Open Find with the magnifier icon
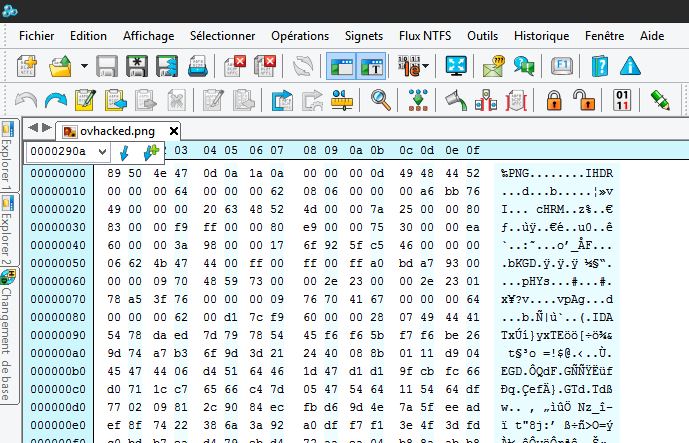Viewport: 689px width, 443px height. click(x=381, y=100)
